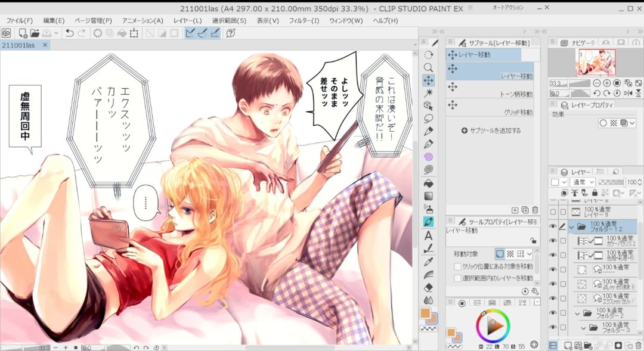Open CLIP STUDIO spiral launcher icon
The image size is (644, 351).
click(6, 33)
